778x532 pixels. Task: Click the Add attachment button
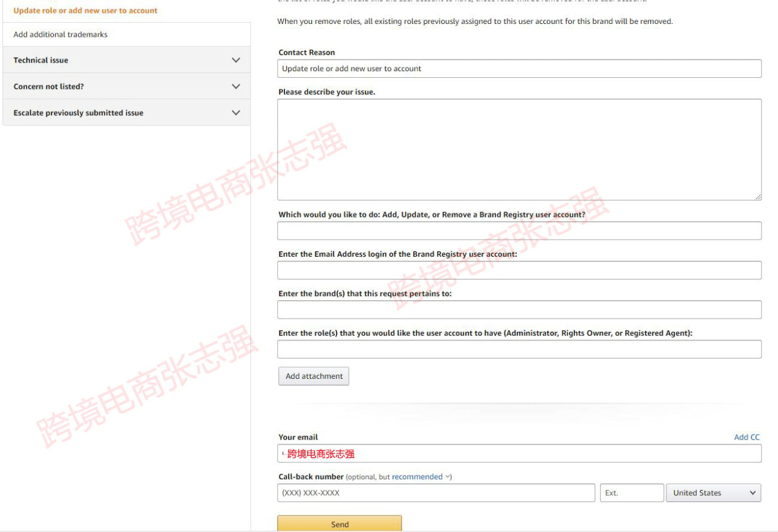pyautogui.click(x=314, y=376)
